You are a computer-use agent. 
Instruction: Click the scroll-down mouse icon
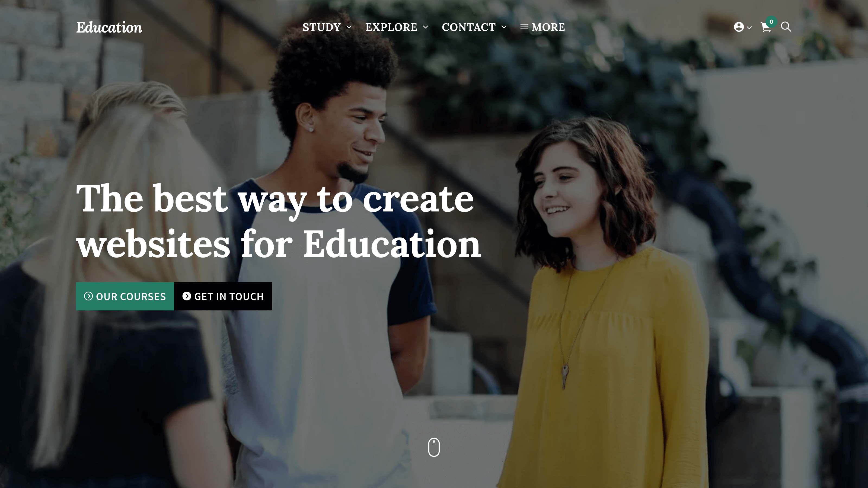click(434, 447)
